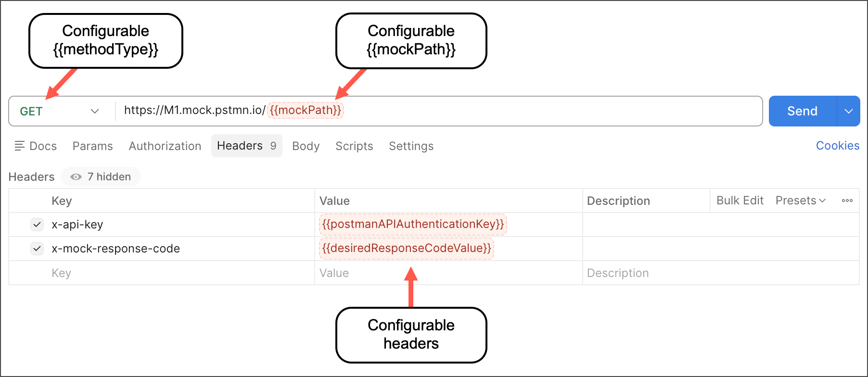Open the request Settings tab
The width and height of the screenshot is (868, 377).
pos(411,146)
